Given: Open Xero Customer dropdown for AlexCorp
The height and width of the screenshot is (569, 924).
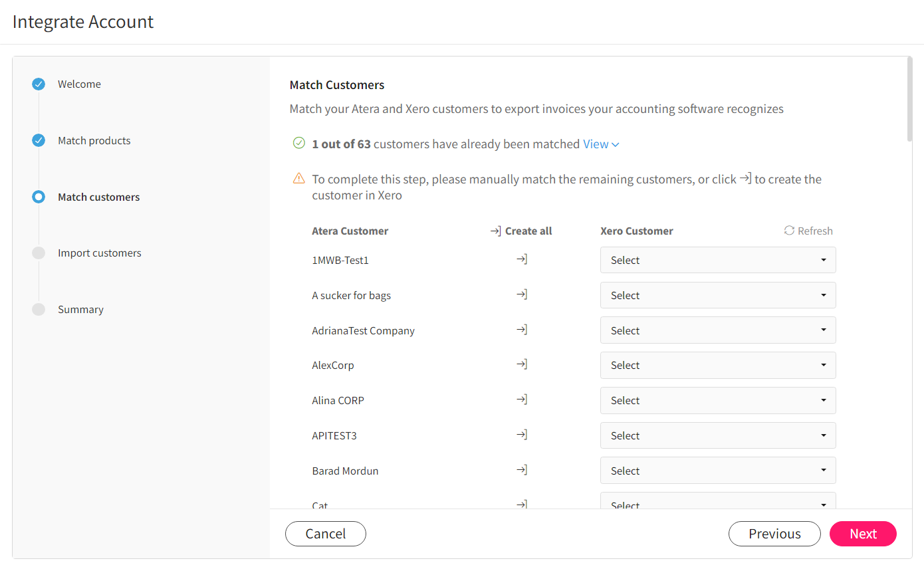Looking at the screenshot, I should pos(718,365).
